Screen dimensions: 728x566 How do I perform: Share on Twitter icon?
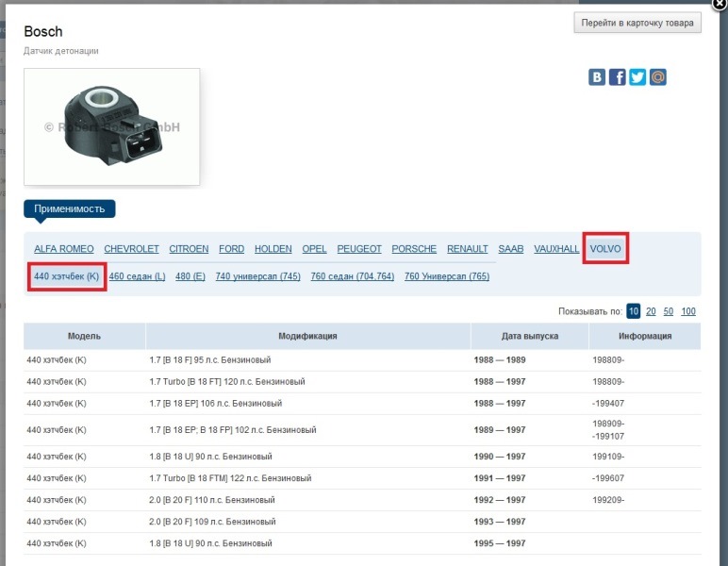[637, 77]
